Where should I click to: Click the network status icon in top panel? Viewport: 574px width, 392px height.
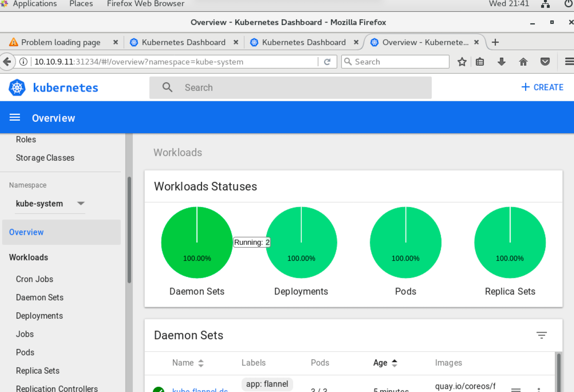(545, 4)
